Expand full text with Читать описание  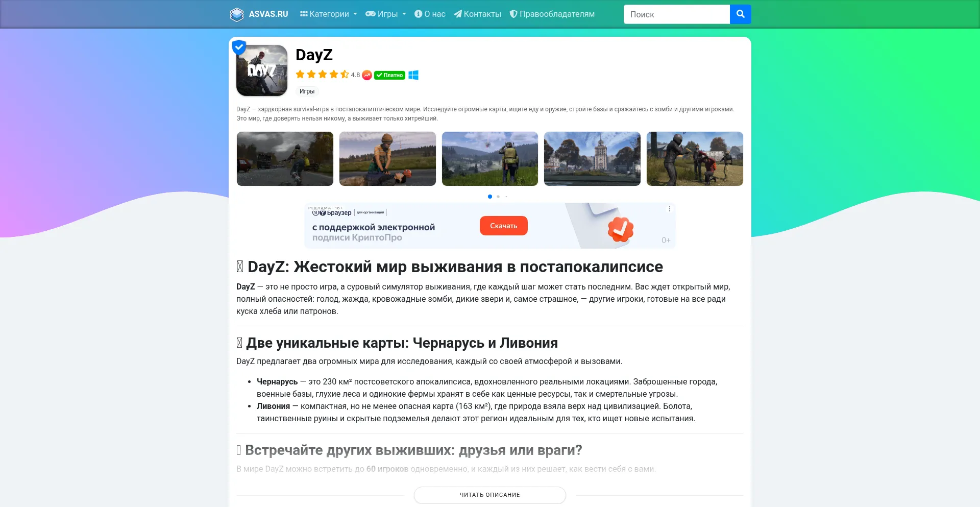pos(489,495)
